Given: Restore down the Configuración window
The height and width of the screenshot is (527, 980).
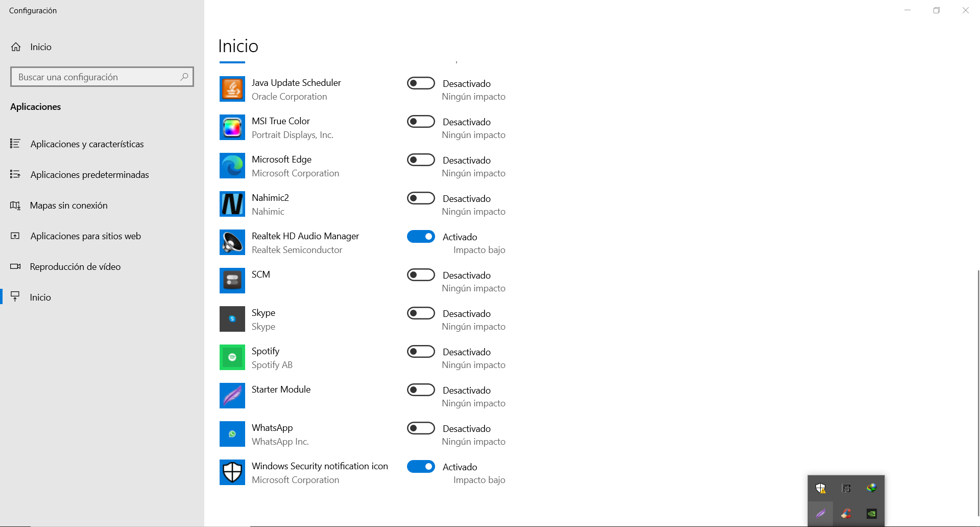Looking at the screenshot, I should tap(937, 10).
